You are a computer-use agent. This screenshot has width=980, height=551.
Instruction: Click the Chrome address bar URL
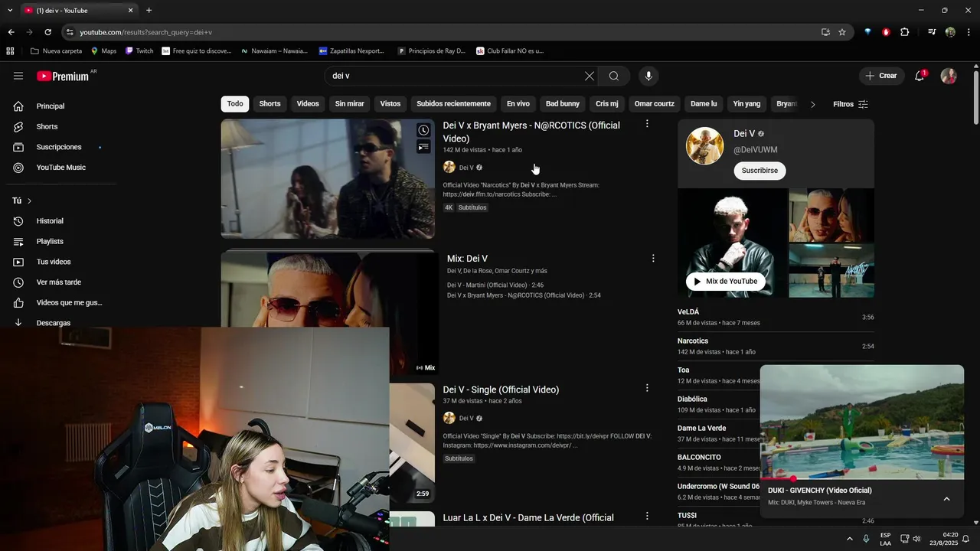[x=145, y=32]
